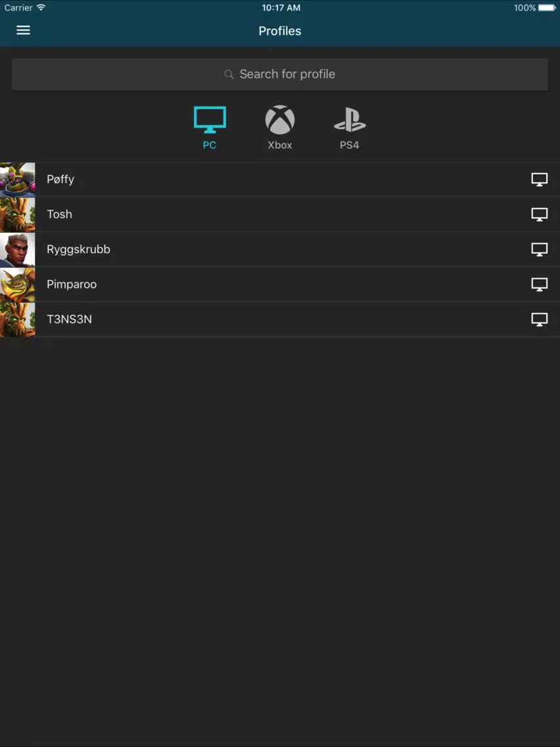Screen dimensions: 560x747
Task: Open the Tosh profile name
Action: point(60,214)
